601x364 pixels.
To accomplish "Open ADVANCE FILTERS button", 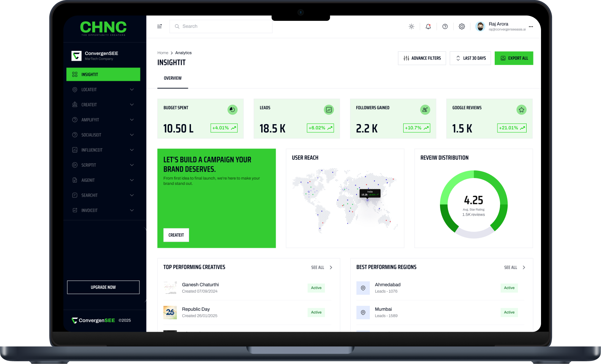I will pyautogui.click(x=422, y=58).
